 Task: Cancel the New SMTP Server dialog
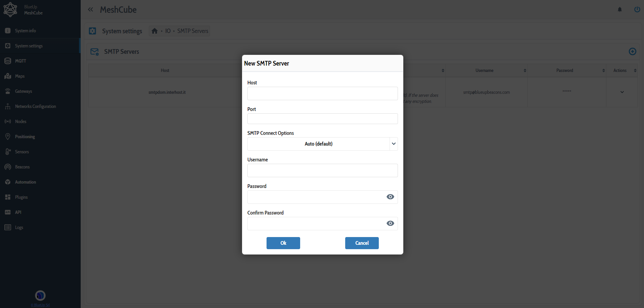point(362,243)
